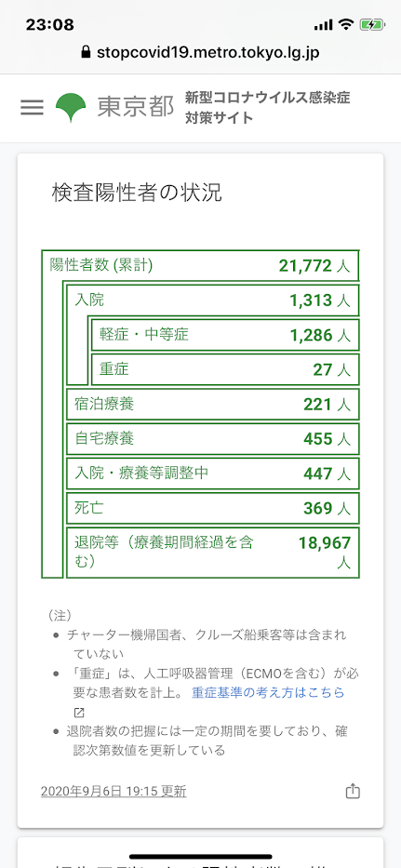Open the hamburger navigation menu
Screen dimensions: 401x868
tap(32, 107)
